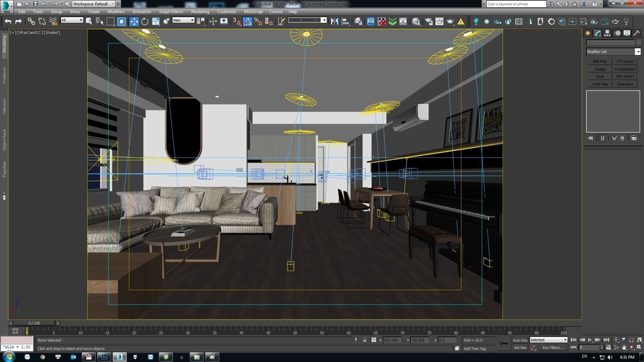644x362 pixels.
Task: Apply the UVW Map modifier button
Action: coord(600,84)
